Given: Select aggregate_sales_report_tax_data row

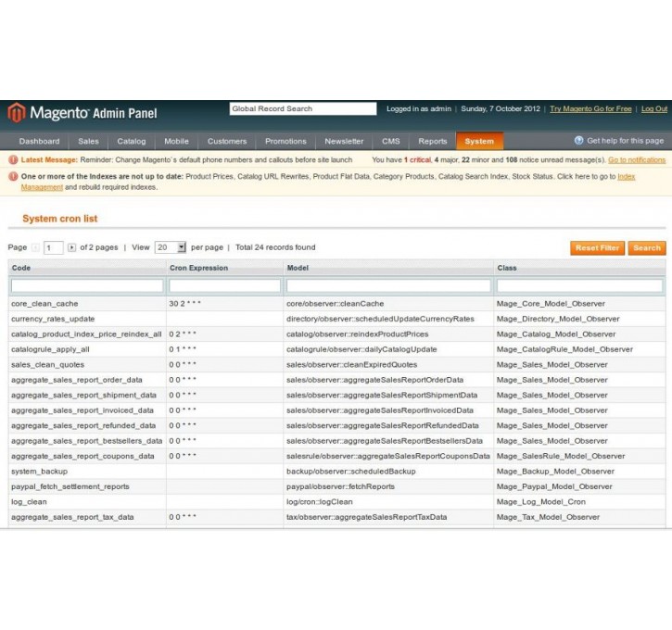Looking at the screenshot, I should [x=336, y=517].
